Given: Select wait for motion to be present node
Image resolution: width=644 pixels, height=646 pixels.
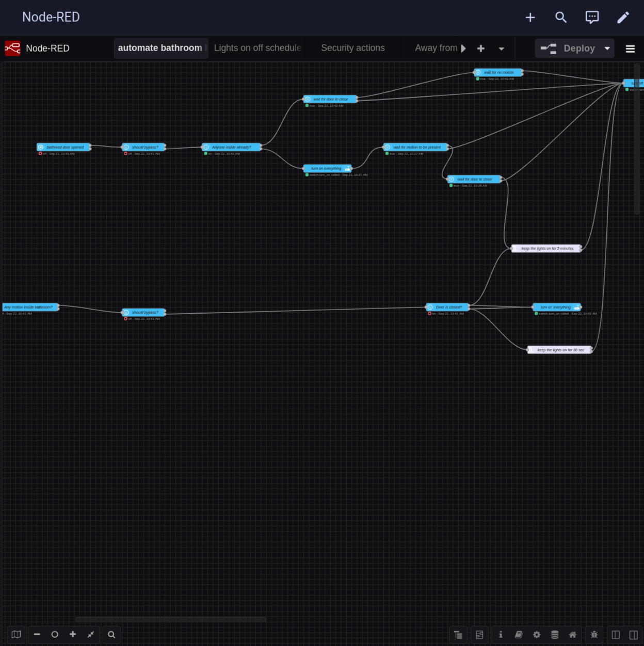Looking at the screenshot, I should click(416, 147).
